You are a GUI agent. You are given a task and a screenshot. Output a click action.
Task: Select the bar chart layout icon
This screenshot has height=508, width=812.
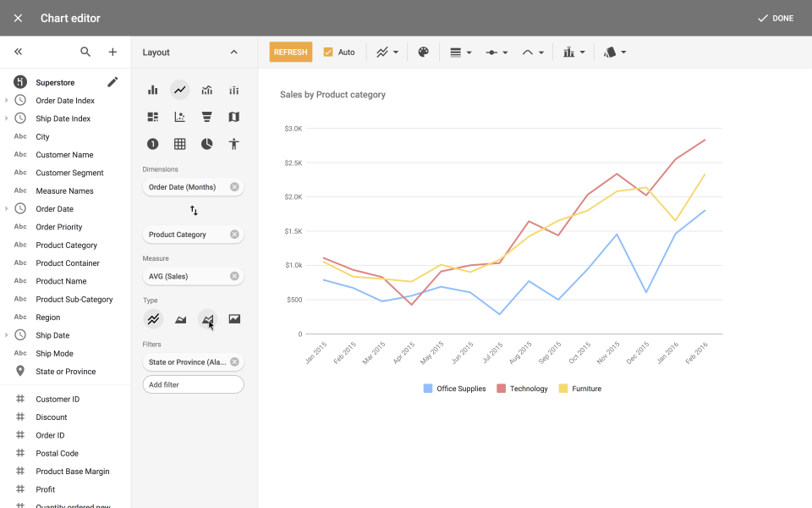click(153, 90)
